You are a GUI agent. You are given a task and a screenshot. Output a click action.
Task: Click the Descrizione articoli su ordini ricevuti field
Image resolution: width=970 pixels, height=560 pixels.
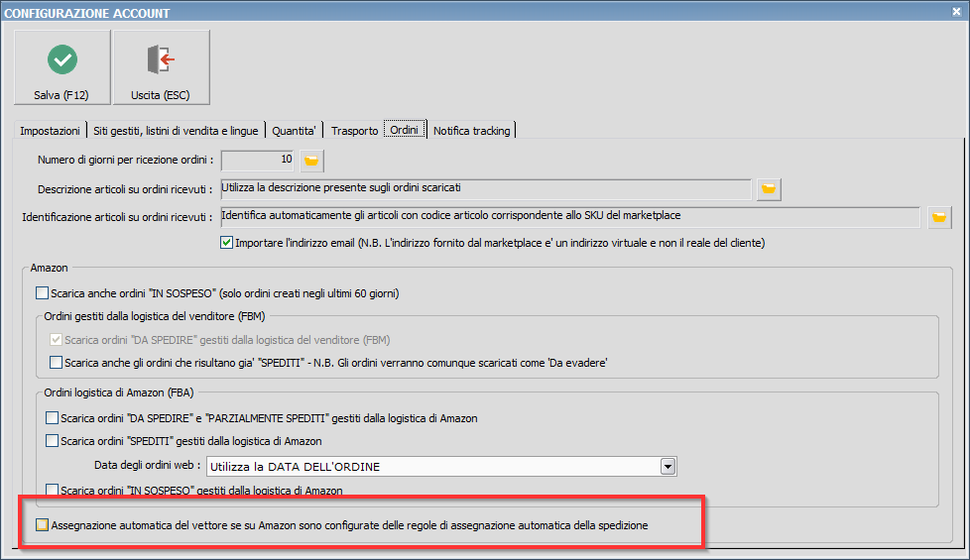(486, 189)
